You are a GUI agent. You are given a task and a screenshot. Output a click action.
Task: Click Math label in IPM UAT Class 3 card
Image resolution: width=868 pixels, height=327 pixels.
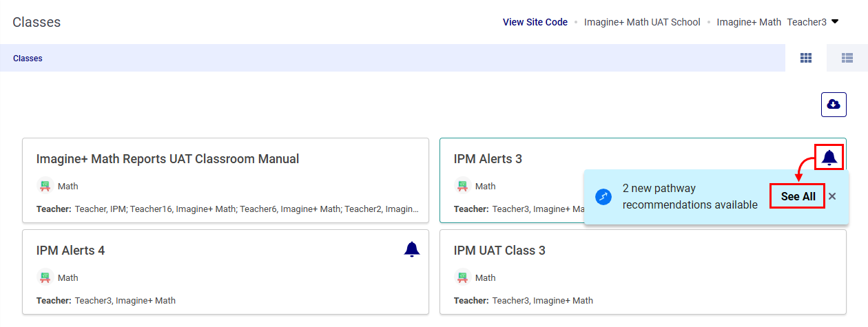(x=486, y=277)
